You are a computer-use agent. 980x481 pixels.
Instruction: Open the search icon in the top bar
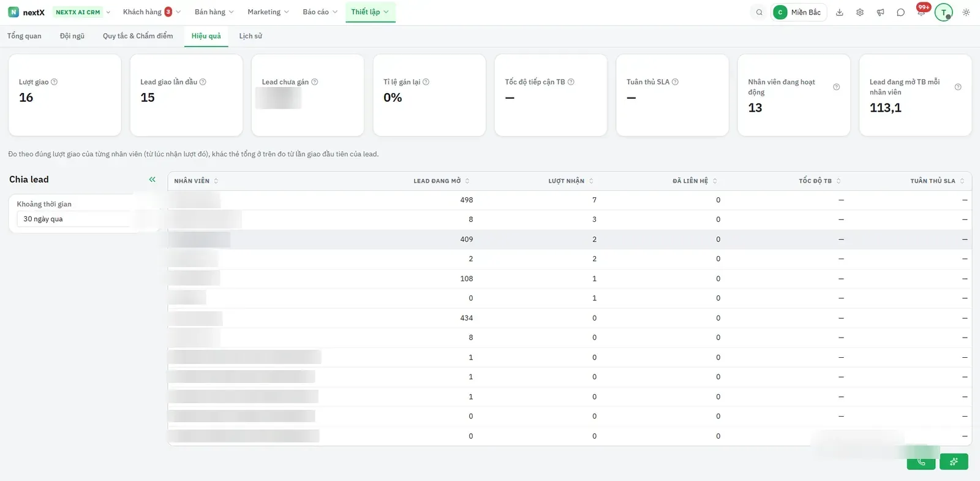click(x=759, y=12)
